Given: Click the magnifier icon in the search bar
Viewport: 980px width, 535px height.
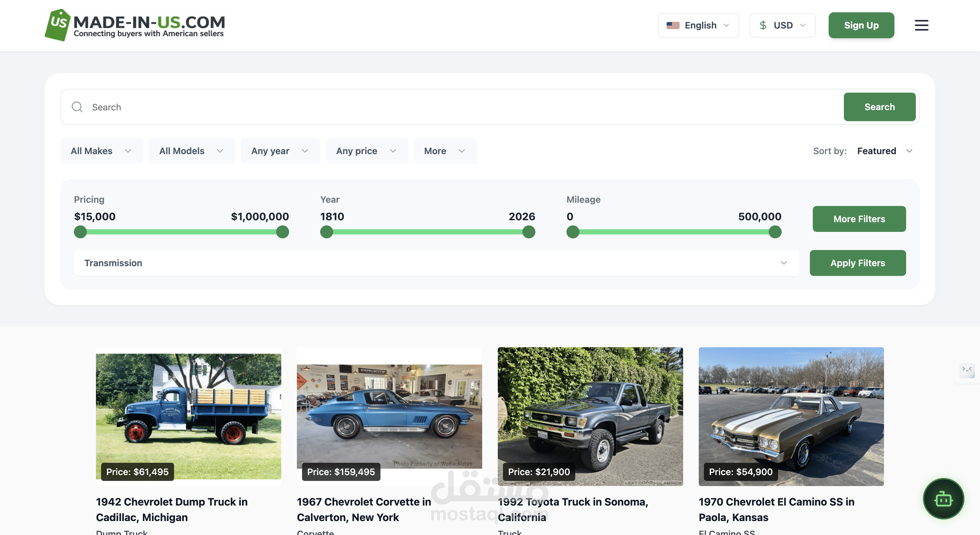Looking at the screenshot, I should click(x=77, y=107).
